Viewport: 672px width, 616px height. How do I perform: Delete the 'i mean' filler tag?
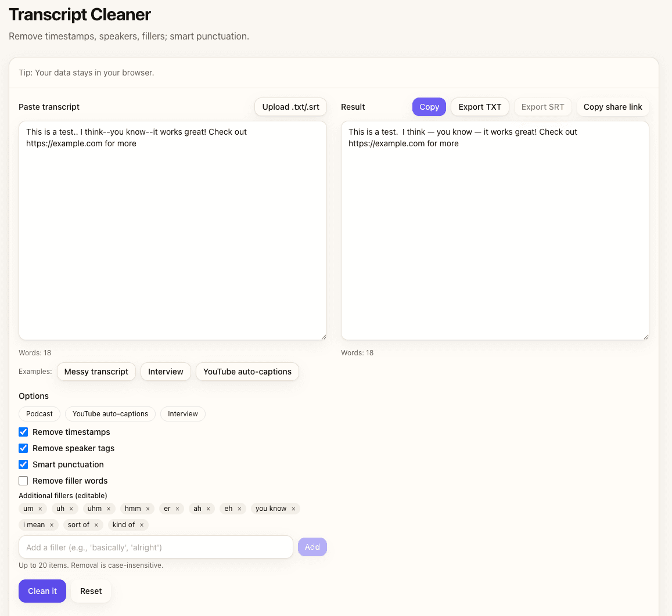(51, 525)
